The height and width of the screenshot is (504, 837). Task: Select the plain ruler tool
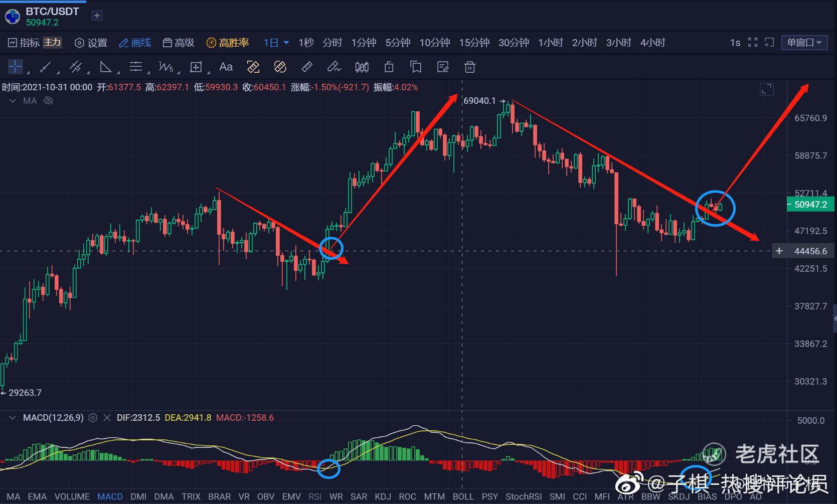307,67
